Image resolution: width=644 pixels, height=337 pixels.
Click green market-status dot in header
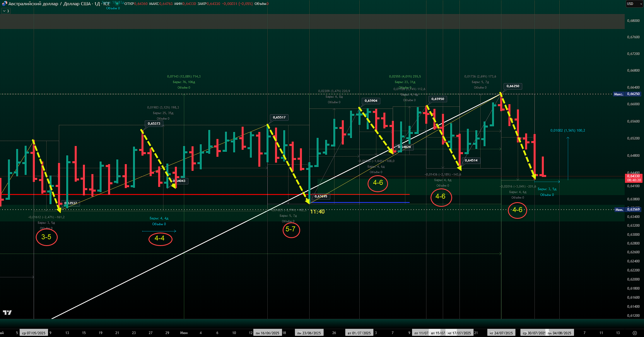pyautogui.click(x=117, y=4)
